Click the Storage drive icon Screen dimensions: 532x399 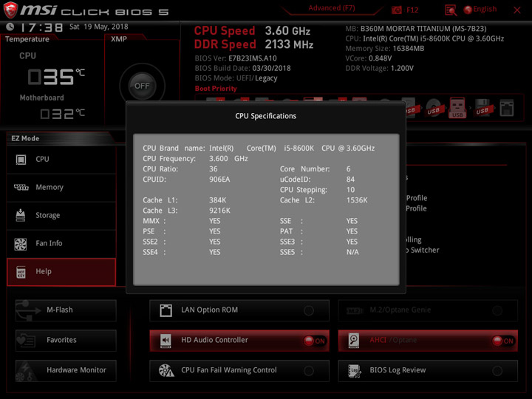click(x=21, y=215)
